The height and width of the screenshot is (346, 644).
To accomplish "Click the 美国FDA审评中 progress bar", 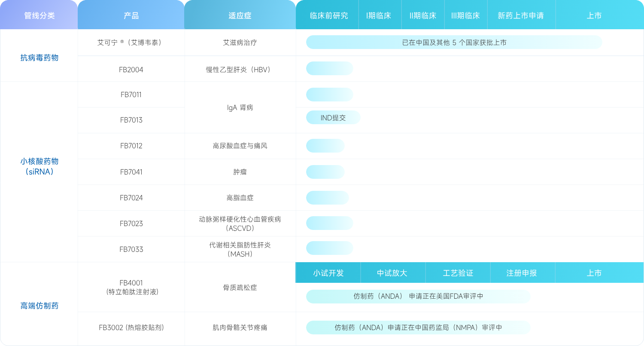I will click(x=418, y=296).
